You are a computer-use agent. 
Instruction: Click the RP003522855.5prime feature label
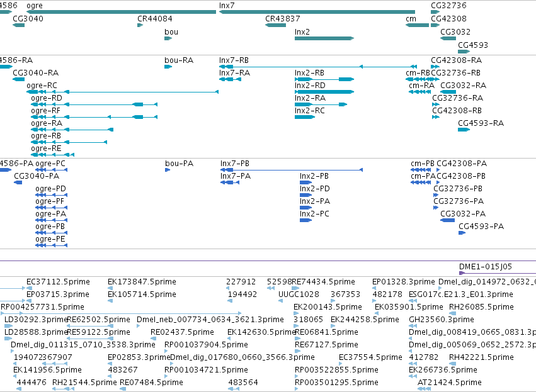pos(336,370)
